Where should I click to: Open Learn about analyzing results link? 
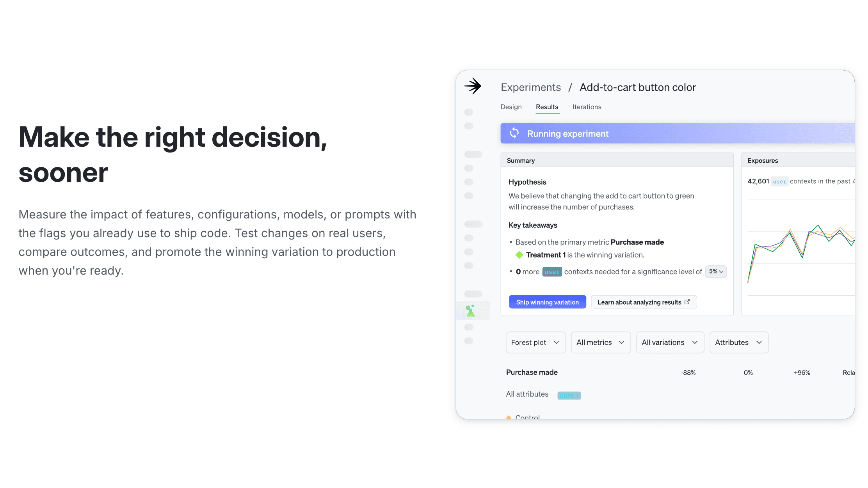(644, 302)
